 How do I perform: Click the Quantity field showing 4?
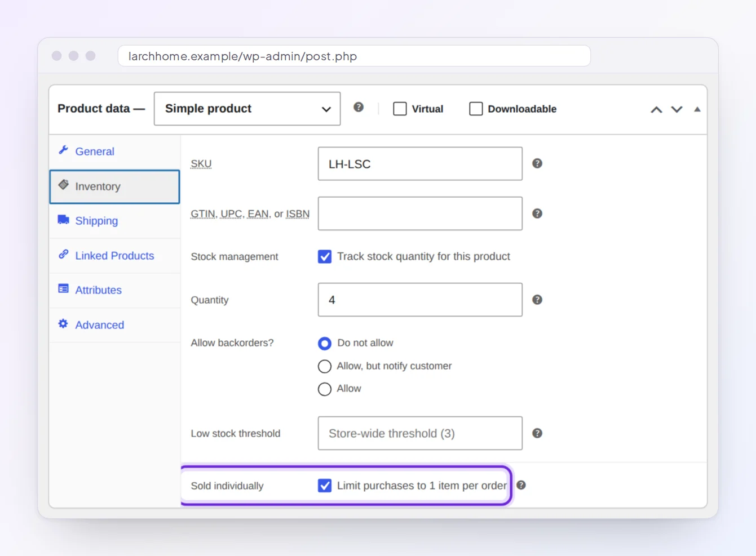420,300
